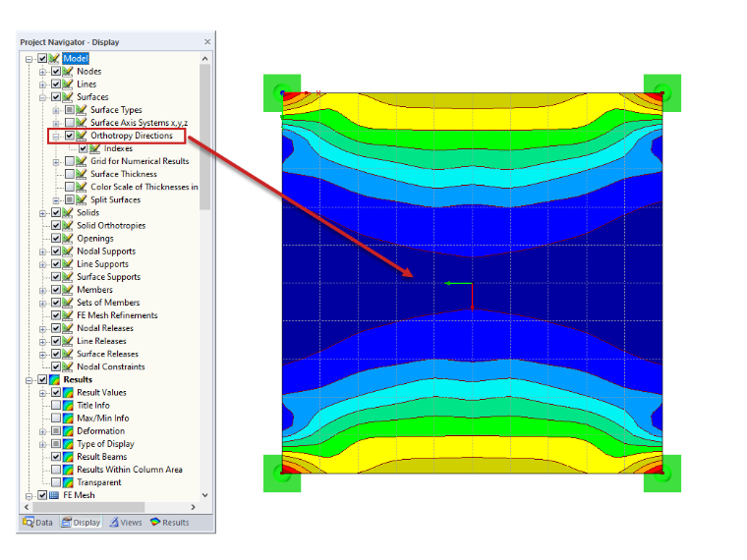
Task: Enable the Surface Axis Systems x,y,z checkbox
Action: 70,123
